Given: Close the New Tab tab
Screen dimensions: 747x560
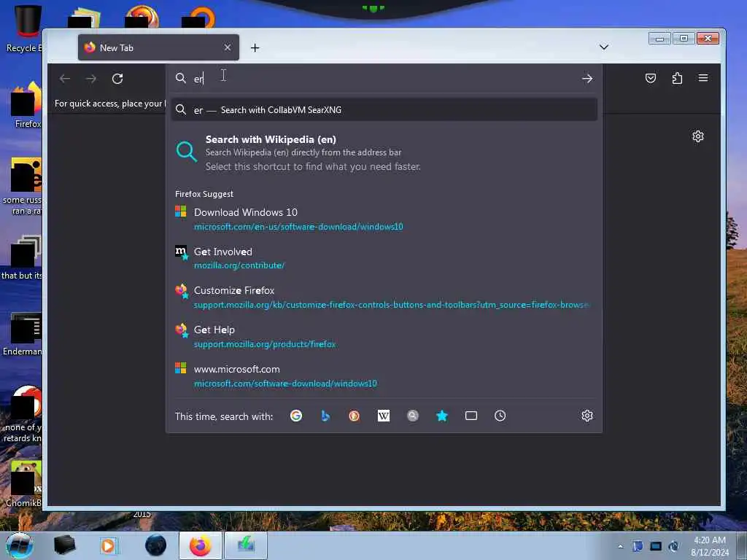Looking at the screenshot, I should point(228,47).
